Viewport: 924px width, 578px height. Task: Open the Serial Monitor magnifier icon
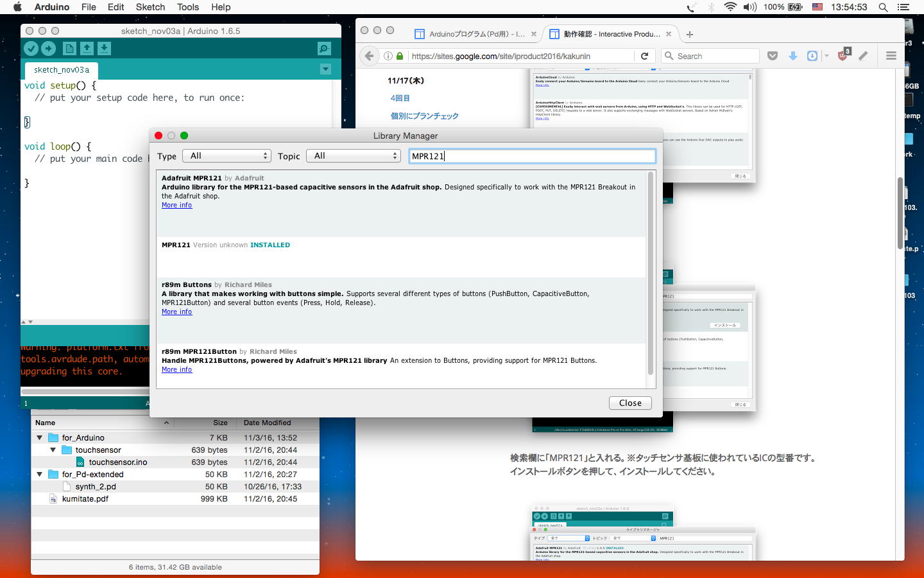click(x=325, y=49)
